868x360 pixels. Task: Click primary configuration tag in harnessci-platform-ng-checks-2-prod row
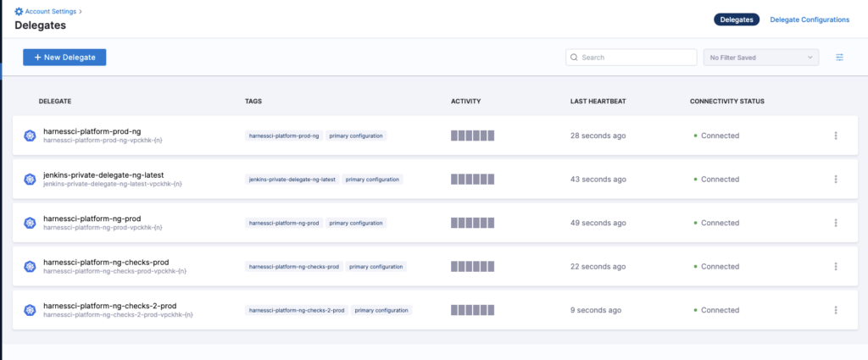[x=381, y=310]
